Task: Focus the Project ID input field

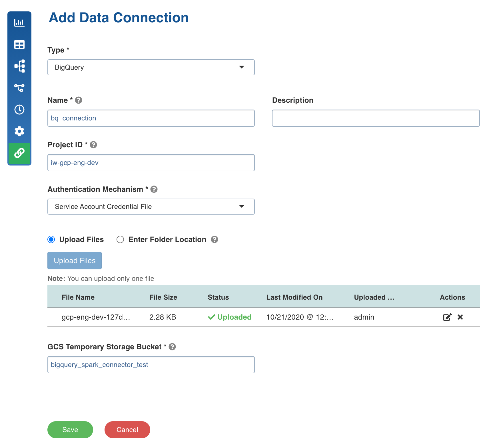Action: [x=151, y=163]
